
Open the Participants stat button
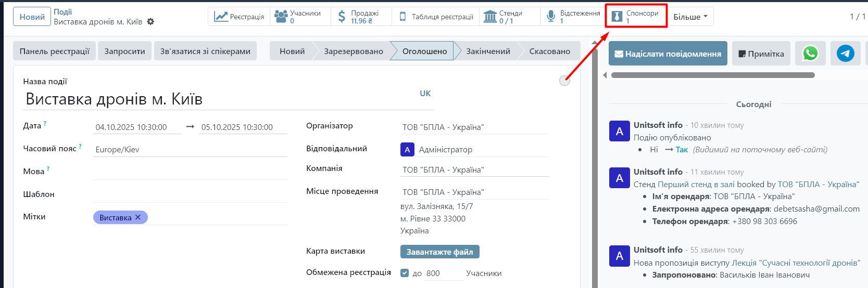(300, 17)
